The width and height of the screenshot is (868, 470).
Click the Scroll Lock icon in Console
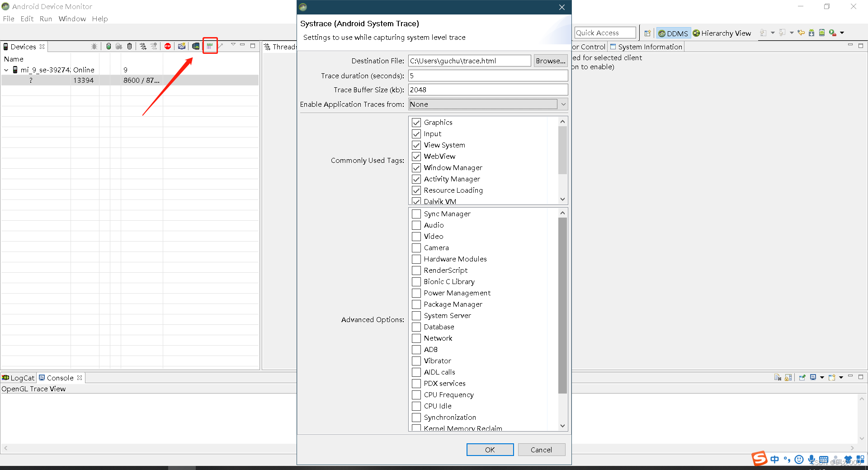(x=788, y=377)
